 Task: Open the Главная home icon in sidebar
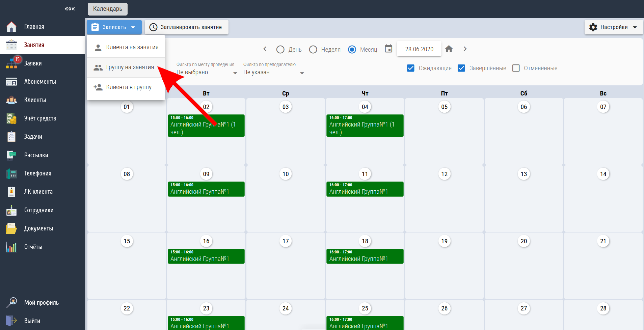11,27
